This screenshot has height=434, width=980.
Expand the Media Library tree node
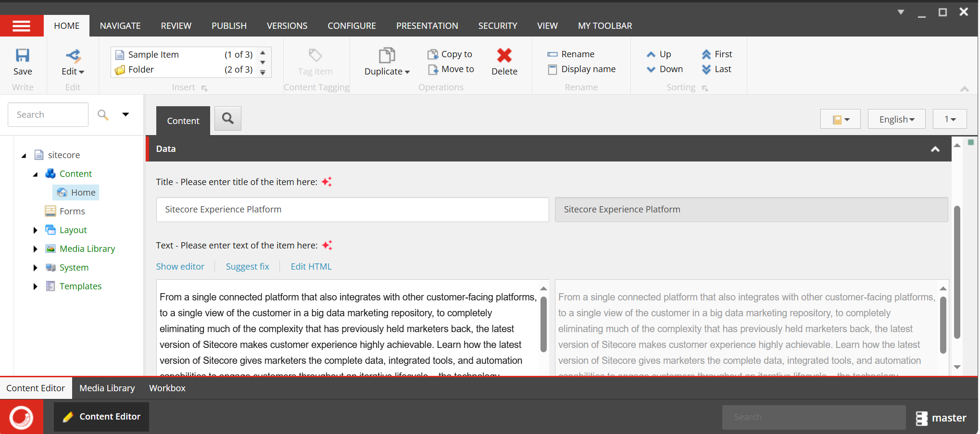click(x=35, y=249)
